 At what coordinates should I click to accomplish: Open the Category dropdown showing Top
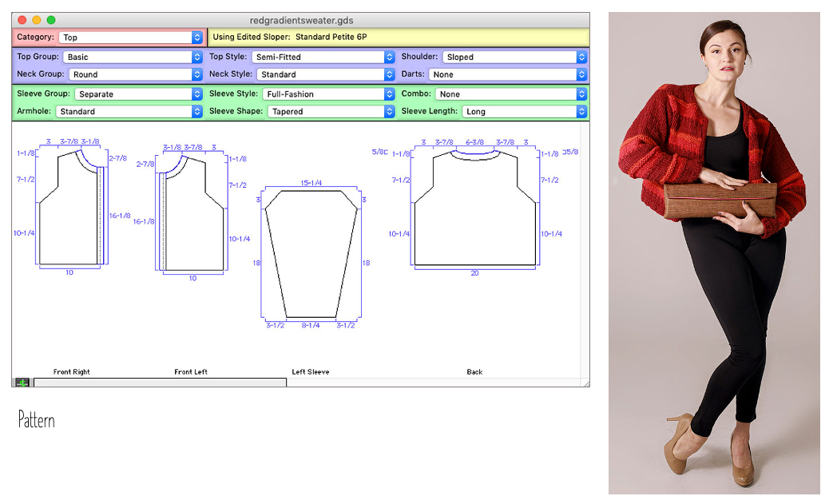(131, 38)
